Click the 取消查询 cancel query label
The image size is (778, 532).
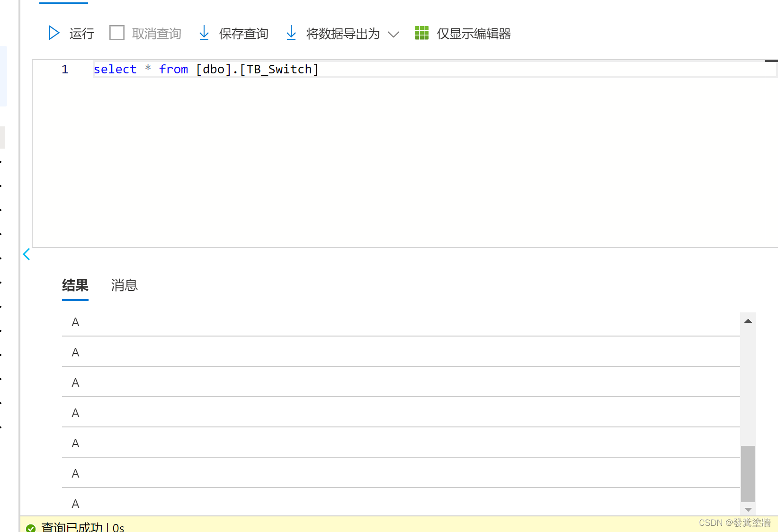tap(157, 34)
